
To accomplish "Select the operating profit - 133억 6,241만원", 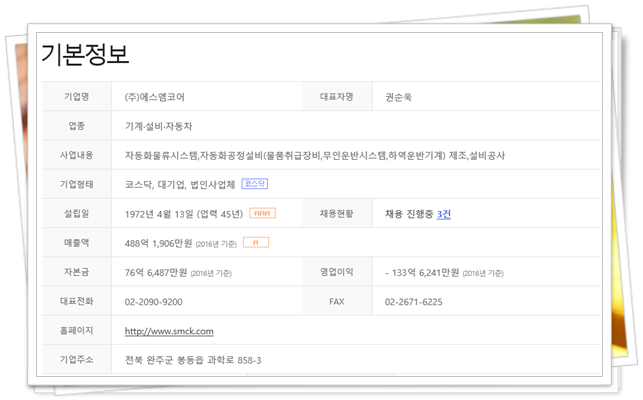I will [422, 272].
